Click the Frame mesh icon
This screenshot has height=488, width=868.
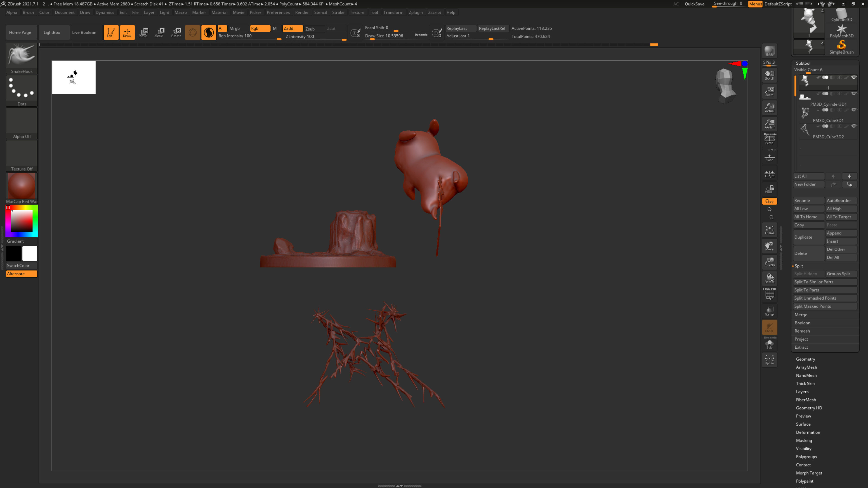(769, 230)
